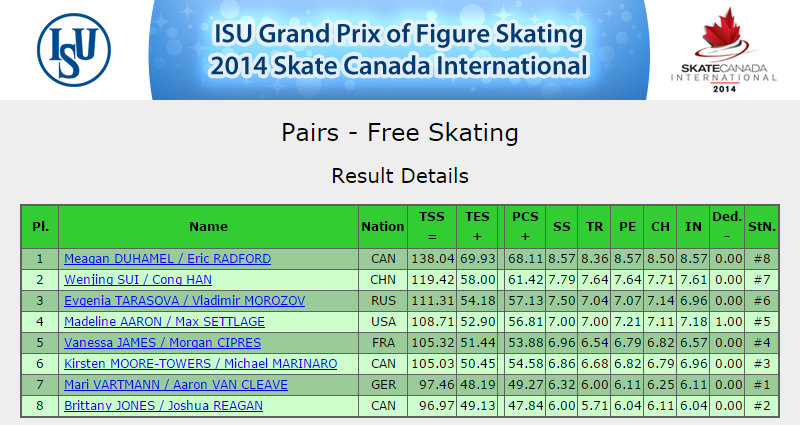Open Evgenia TARASOVA / Vladimir MOROZOV link
800x425 pixels.
tap(185, 301)
